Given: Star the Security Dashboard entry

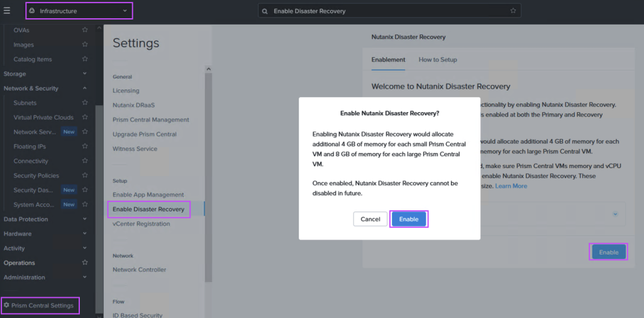Looking at the screenshot, I should click(85, 190).
